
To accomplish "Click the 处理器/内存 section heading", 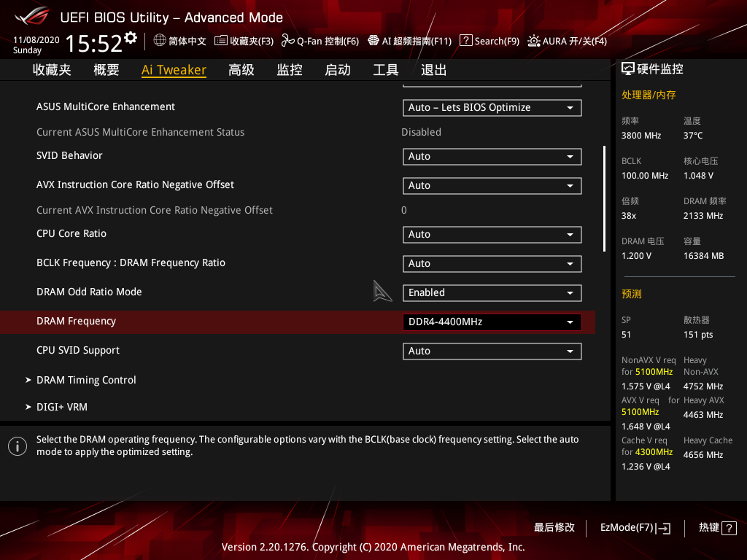I will pyautogui.click(x=649, y=95).
